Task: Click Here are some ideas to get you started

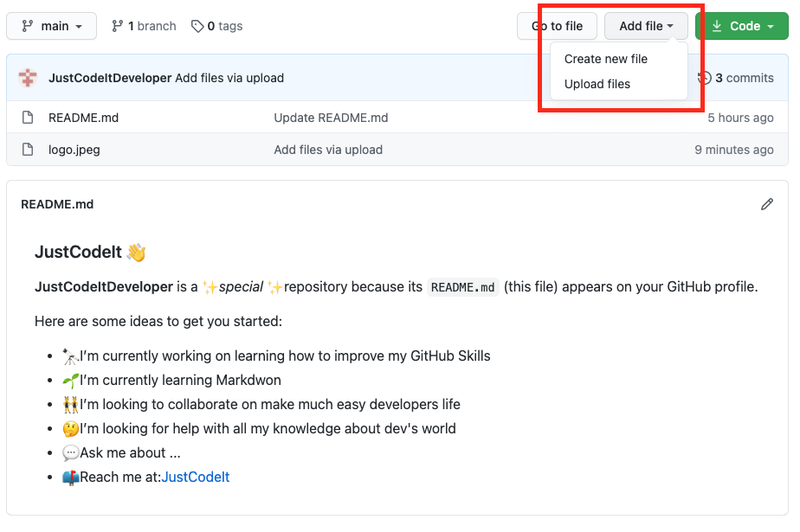Action: tap(158, 322)
